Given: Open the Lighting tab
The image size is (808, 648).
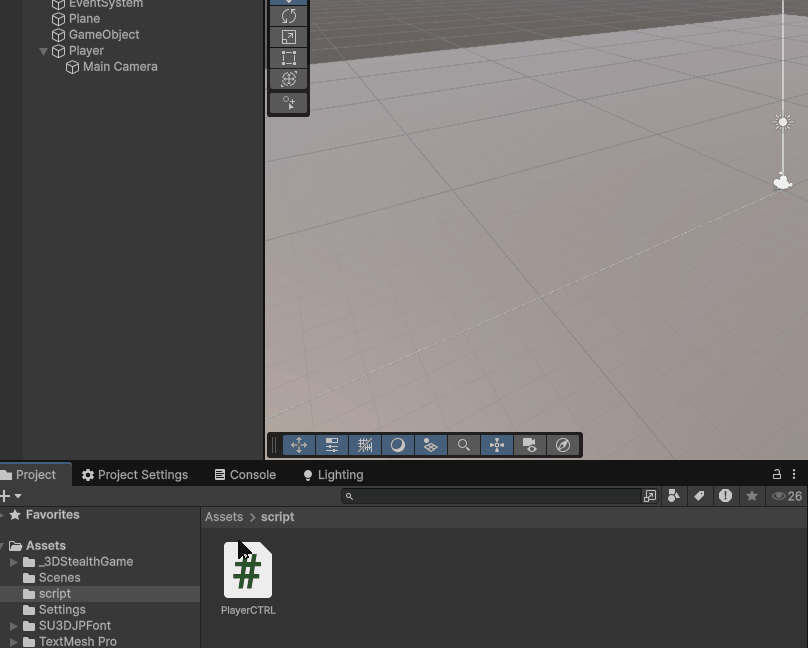Looking at the screenshot, I should click(333, 475).
